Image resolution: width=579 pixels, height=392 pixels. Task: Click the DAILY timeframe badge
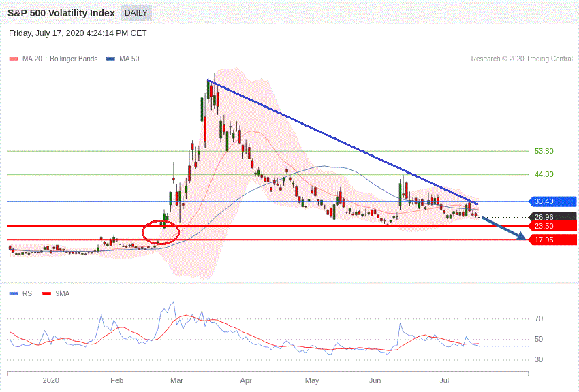tap(136, 13)
